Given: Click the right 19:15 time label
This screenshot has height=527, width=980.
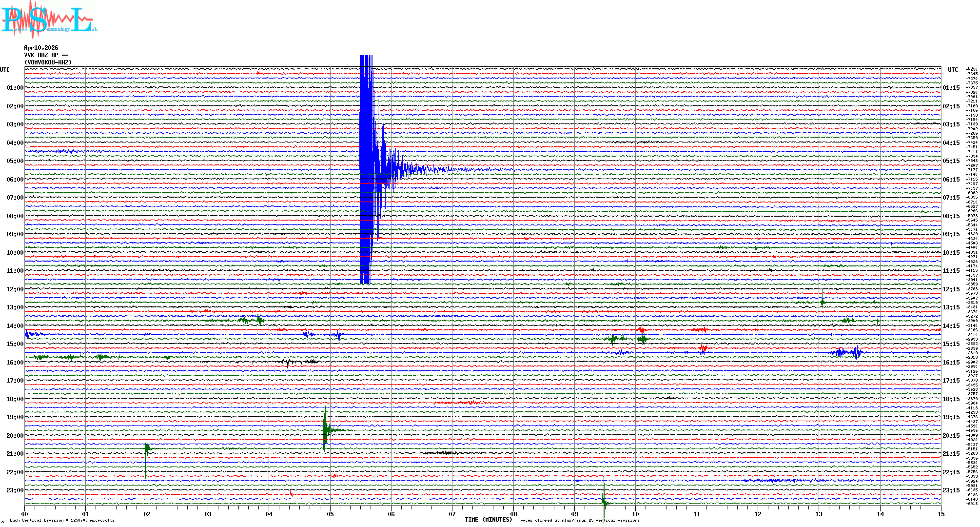Looking at the screenshot, I should click(951, 417).
